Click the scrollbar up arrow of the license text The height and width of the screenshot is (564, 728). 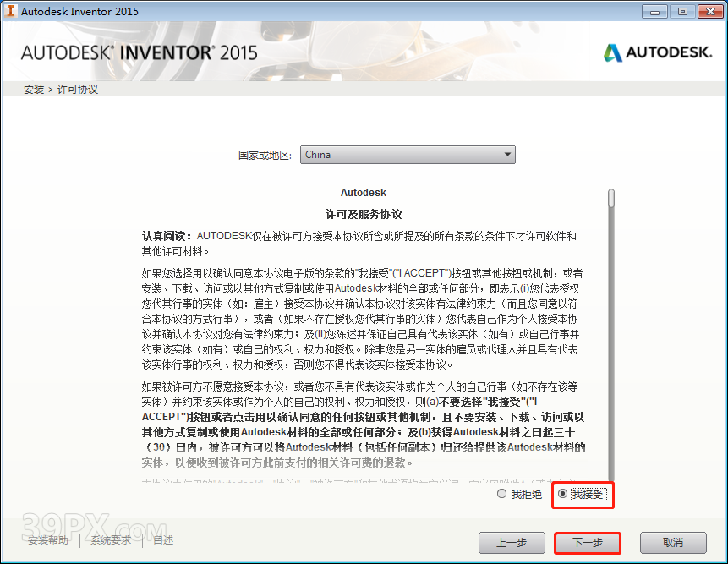pos(610,192)
